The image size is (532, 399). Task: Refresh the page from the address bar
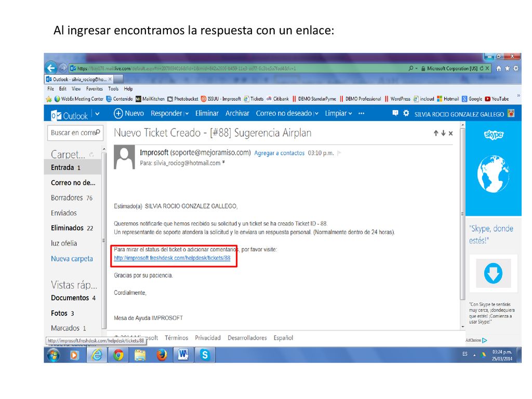coord(482,69)
